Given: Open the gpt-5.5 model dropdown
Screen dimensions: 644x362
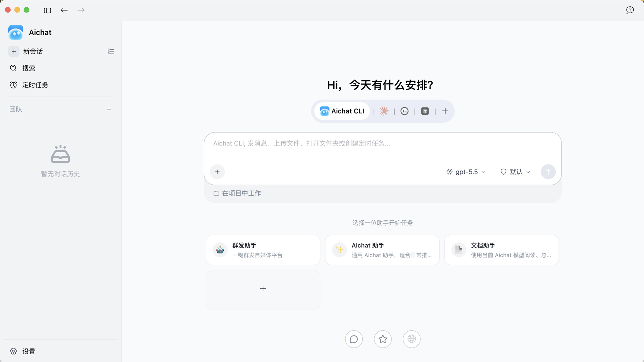Looking at the screenshot, I should (466, 172).
